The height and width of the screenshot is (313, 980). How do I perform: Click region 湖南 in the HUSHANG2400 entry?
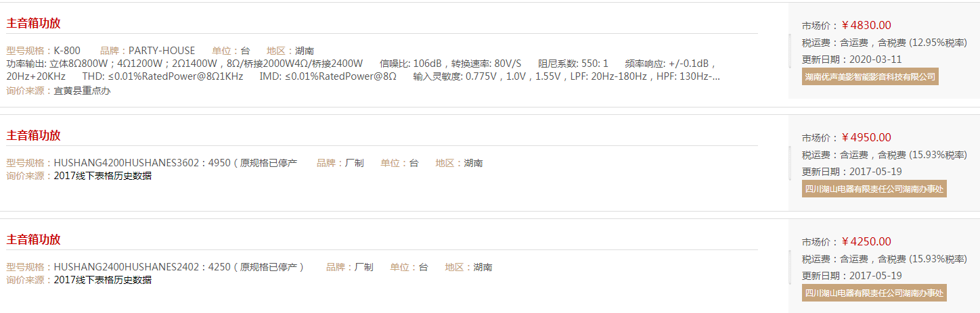pyautogui.click(x=483, y=267)
